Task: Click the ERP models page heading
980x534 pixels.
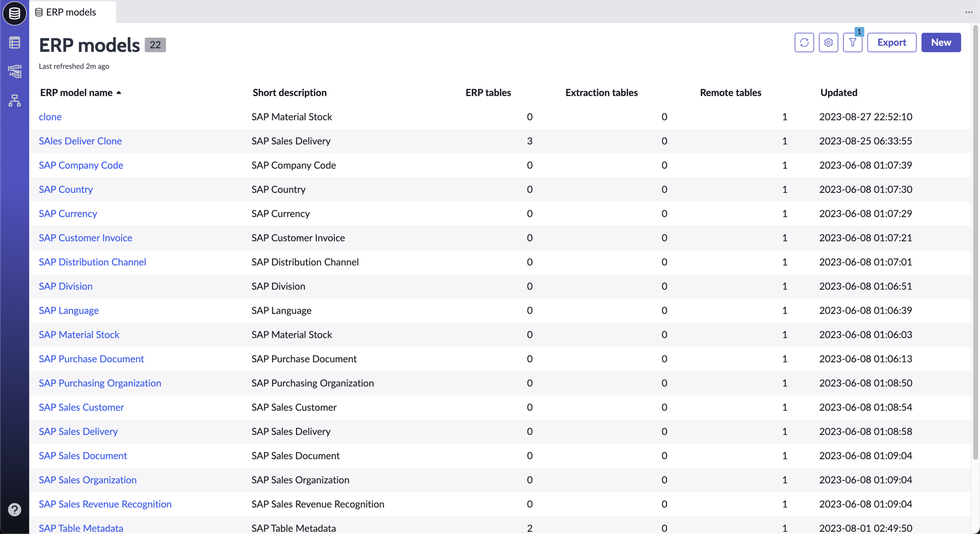Action: pyautogui.click(x=89, y=45)
